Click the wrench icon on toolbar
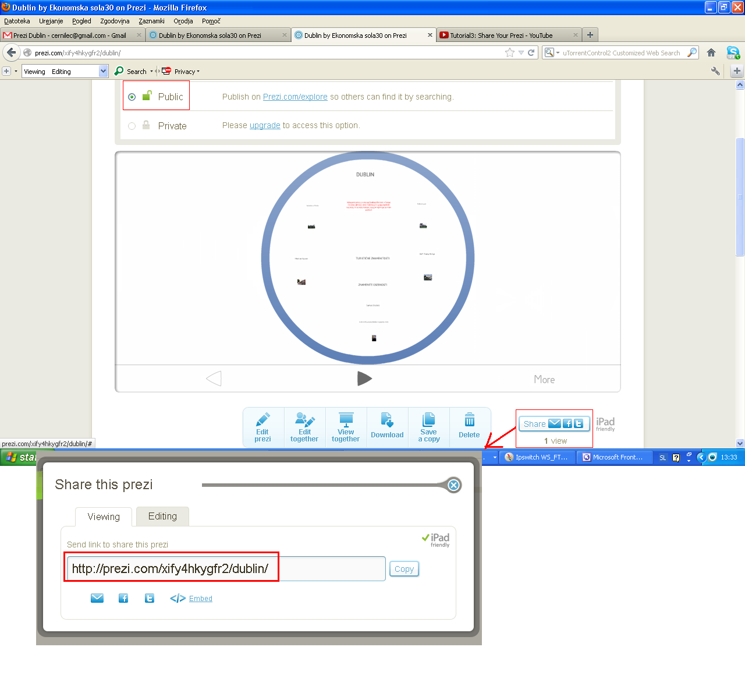 pyautogui.click(x=715, y=71)
